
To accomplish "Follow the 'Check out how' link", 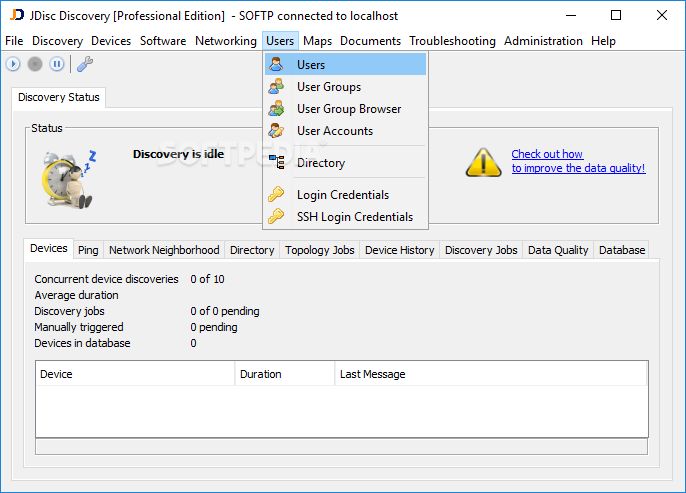I will click(547, 154).
